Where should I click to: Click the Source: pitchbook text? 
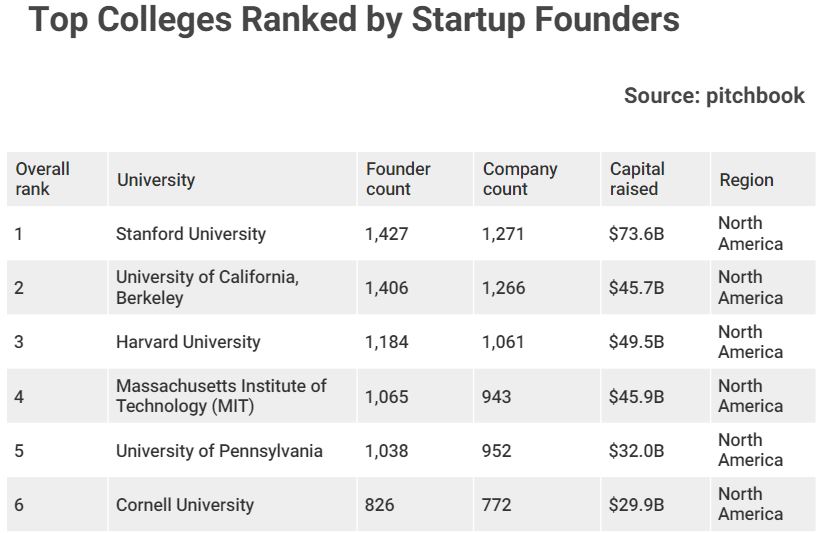click(713, 95)
